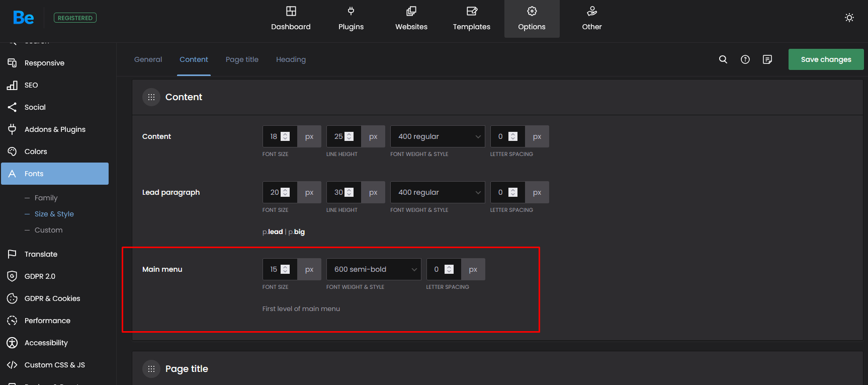This screenshot has width=868, height=385.
Task: Click the Be logo
Action: [x=24, y=18]
